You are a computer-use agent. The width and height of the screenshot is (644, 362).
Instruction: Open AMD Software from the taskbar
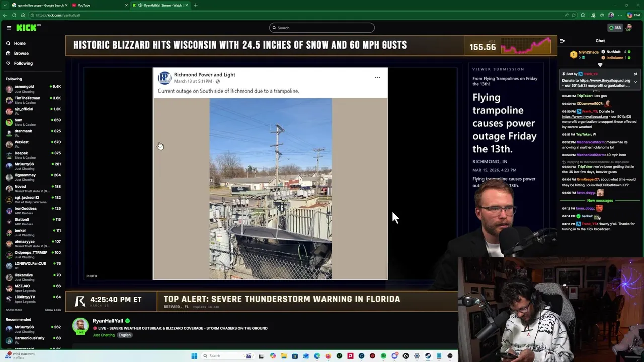(350, 356)
